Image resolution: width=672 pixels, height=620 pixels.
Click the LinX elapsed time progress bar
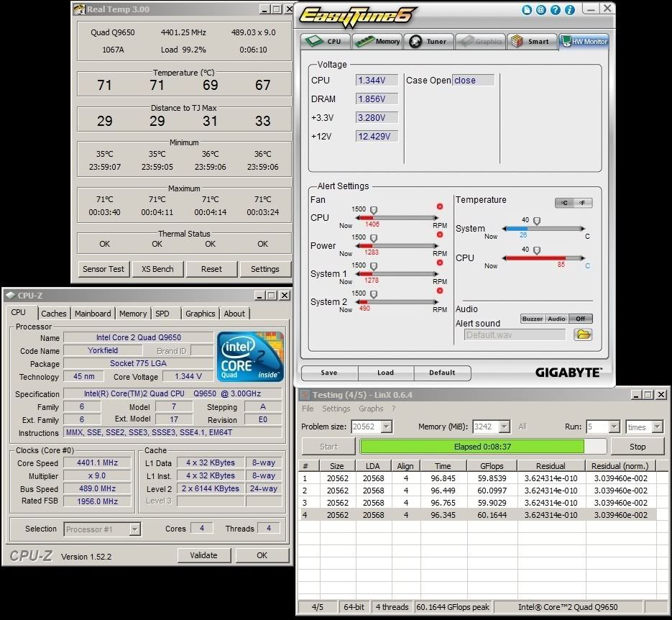[x=483, y=447]
